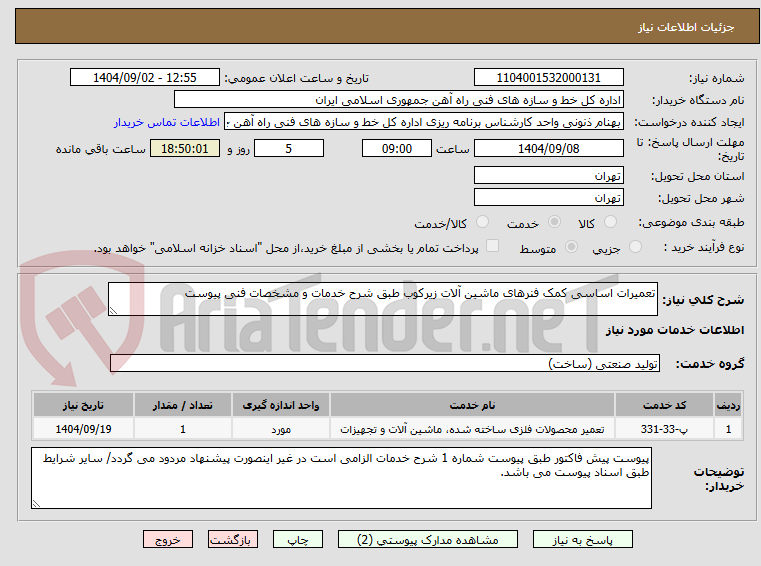Click the need date cell 1404/09/19
The height and width of the screenshot is (566, 761).
point(83,429)
